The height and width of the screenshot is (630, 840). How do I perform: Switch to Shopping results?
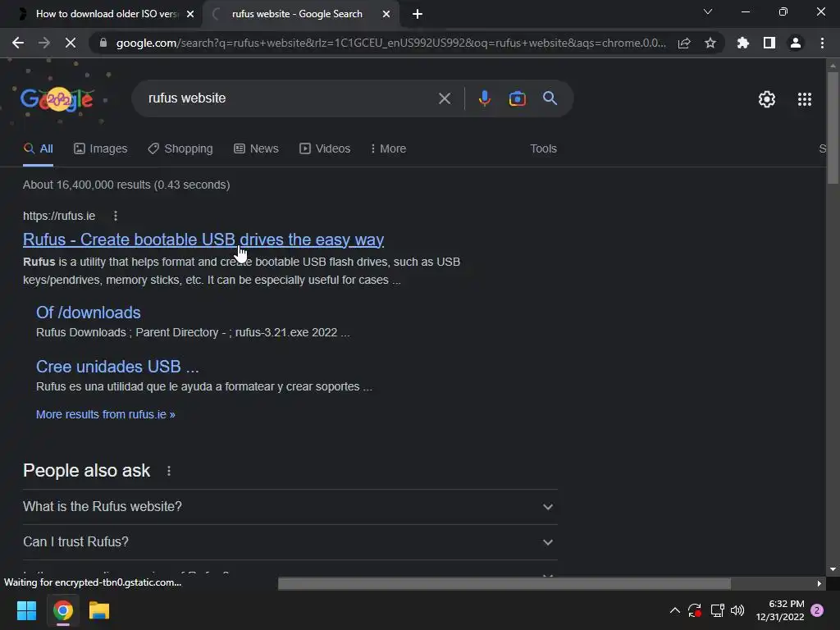[180, 149]
